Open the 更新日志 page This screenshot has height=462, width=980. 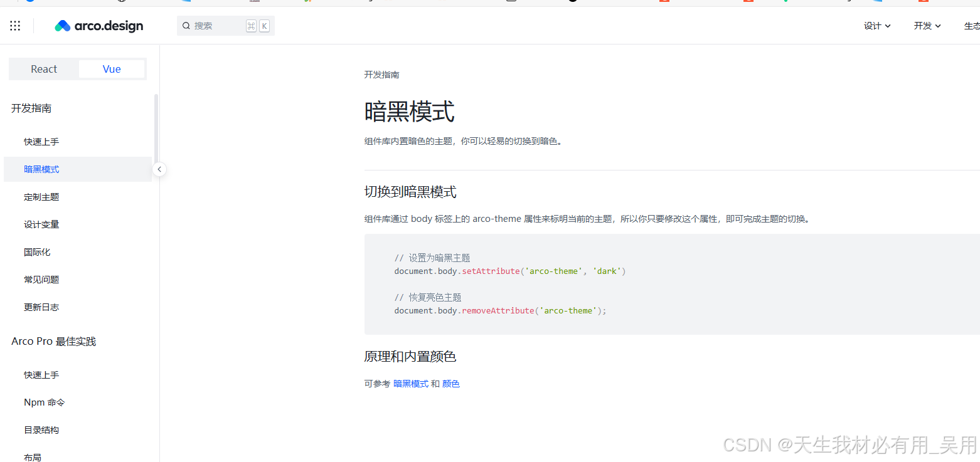coord(41,307)
